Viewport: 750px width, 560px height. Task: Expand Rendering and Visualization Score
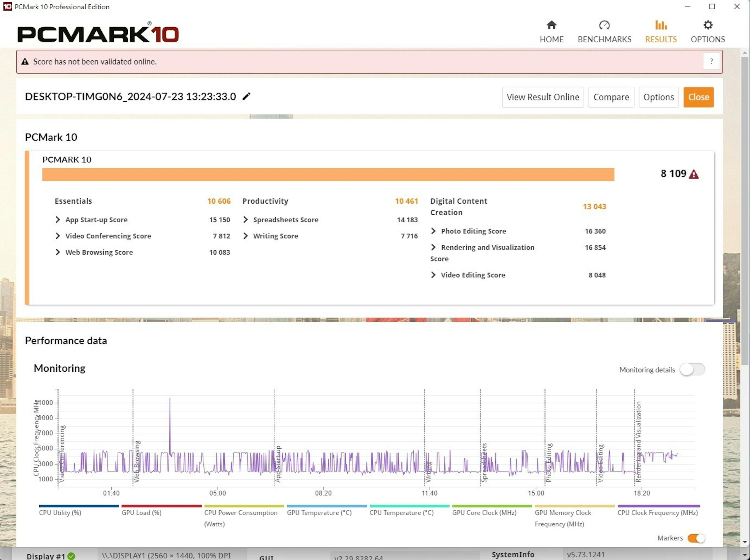point(433,247)
